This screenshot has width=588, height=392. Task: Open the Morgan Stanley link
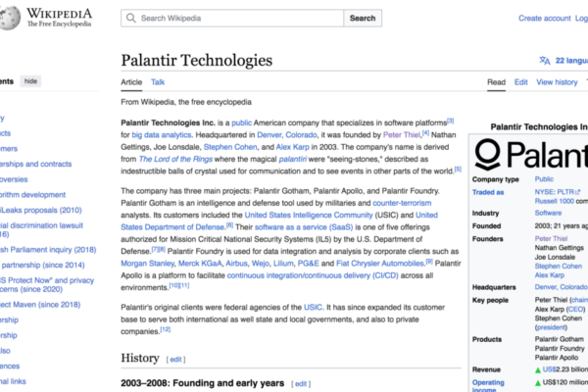[x=147, y=264]
